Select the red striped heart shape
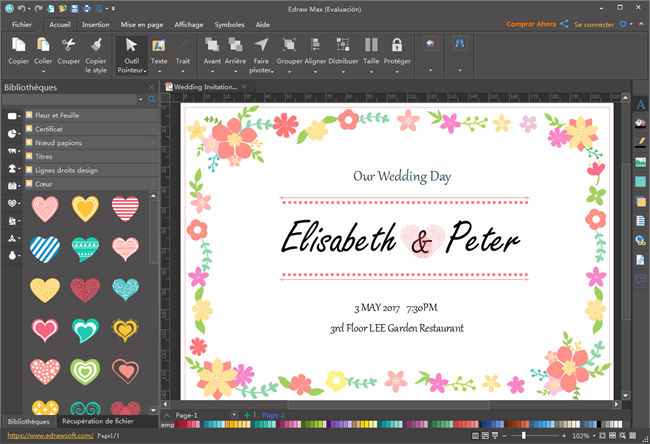650x444 pixels. [125, 208]
